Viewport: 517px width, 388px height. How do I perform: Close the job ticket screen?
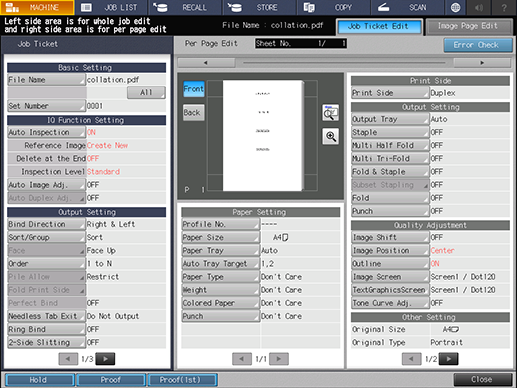pos(483,380)
